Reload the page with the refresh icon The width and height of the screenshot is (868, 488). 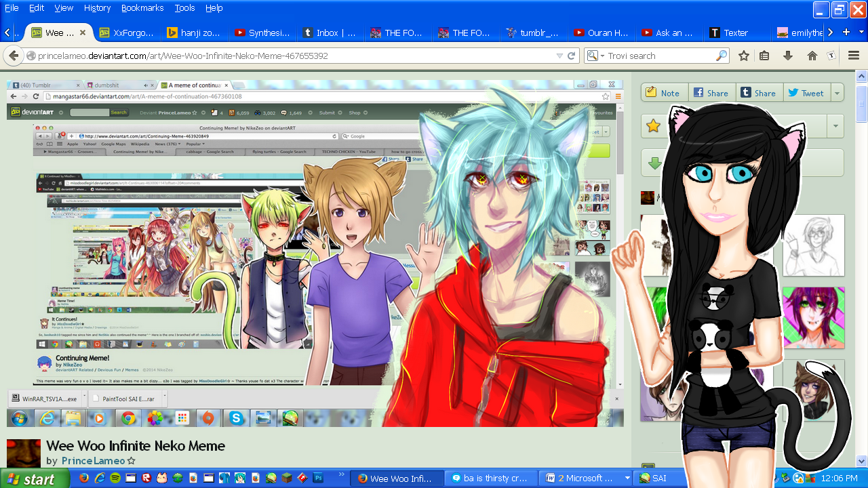click(572, 56)
